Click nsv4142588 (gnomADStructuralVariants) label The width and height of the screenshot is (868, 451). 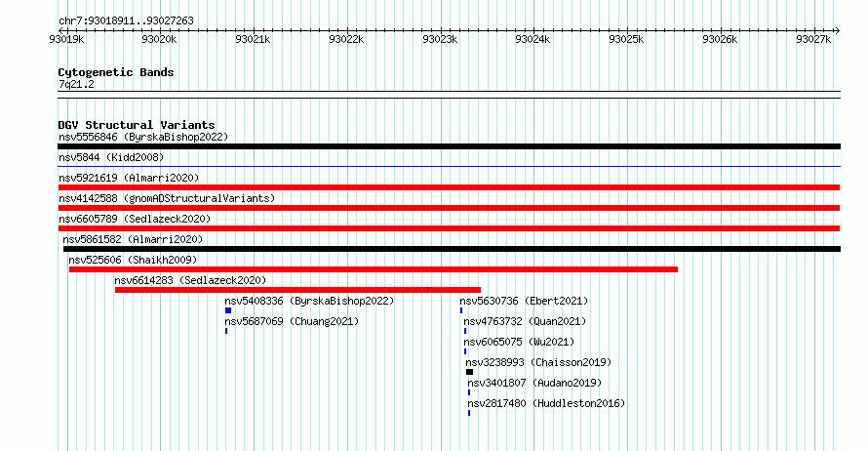coord(167,198)
